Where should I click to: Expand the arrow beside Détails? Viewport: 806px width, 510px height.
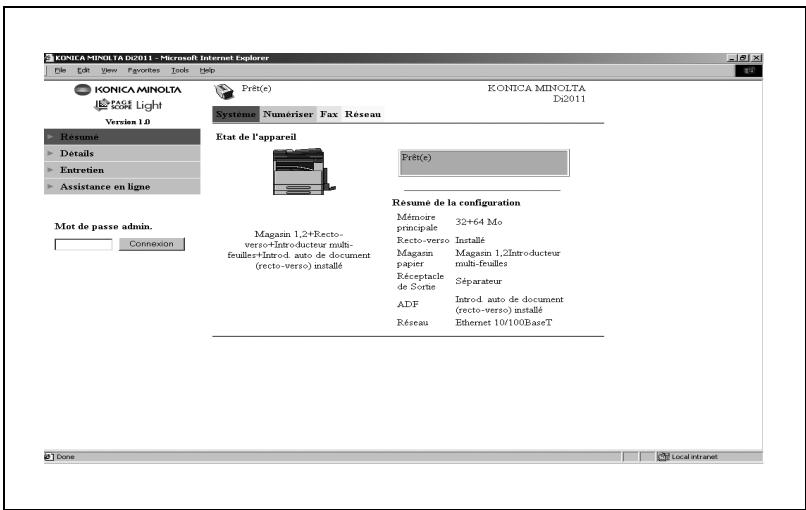tap(50, 153)
